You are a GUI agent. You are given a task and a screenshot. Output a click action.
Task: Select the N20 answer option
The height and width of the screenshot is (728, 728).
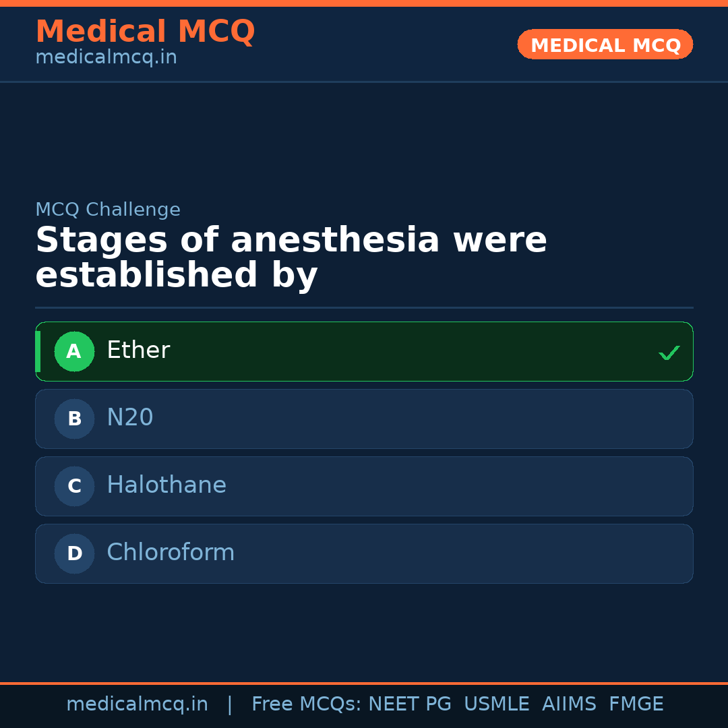click(364, 419)
